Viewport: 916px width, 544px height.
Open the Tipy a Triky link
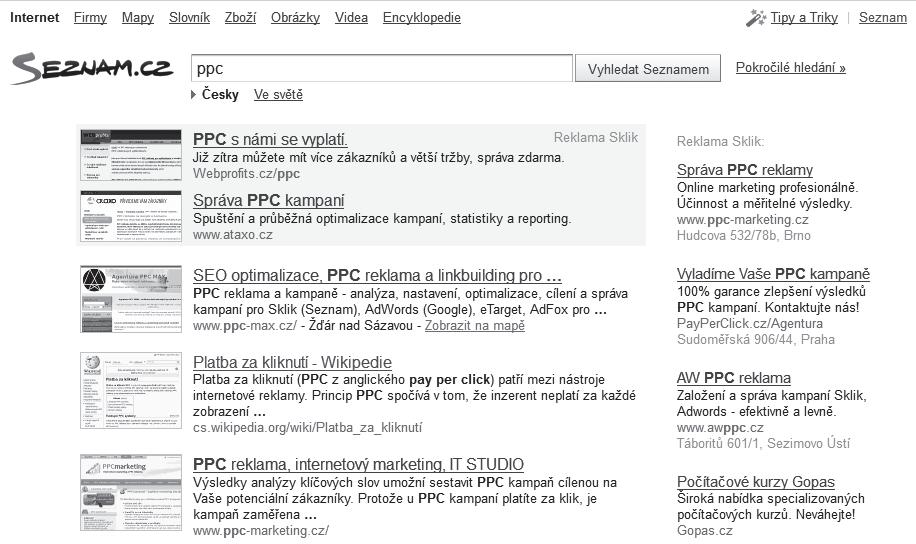[x=804, y=18]
